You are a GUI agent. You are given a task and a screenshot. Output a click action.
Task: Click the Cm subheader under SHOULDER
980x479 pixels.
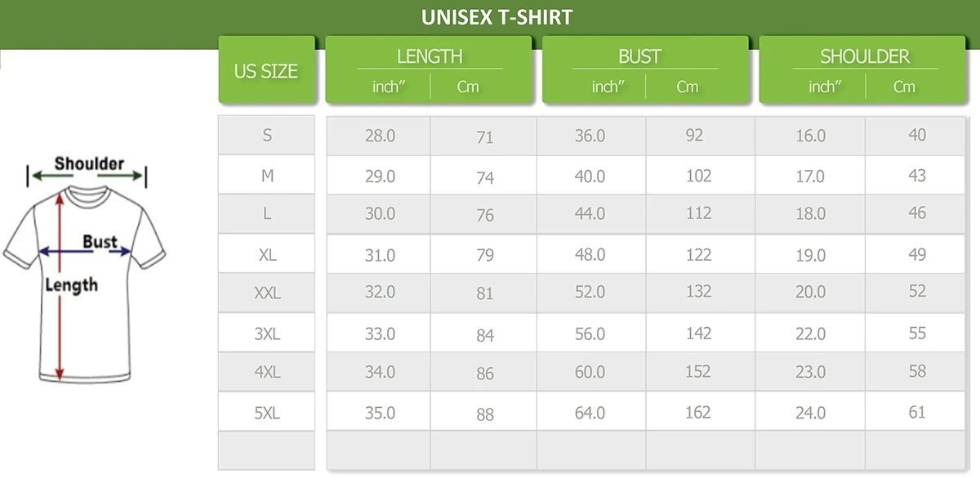click(x=904, y=87)
